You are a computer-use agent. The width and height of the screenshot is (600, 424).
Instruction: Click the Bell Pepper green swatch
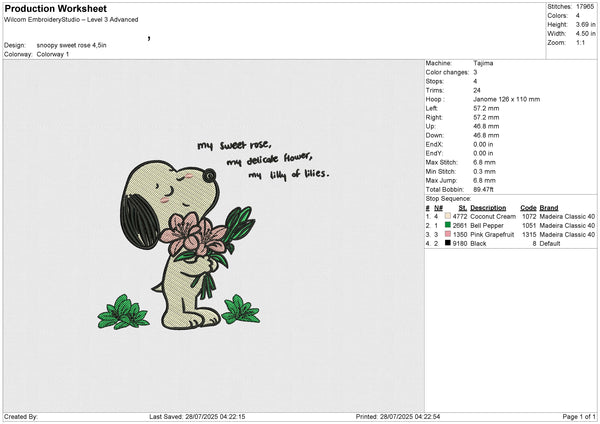pos(447,225)
